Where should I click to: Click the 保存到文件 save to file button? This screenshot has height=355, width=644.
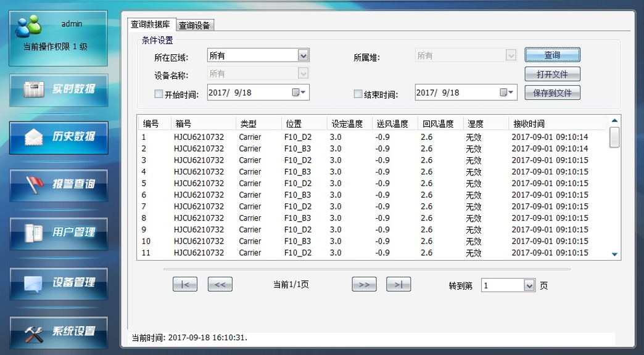click(x=552, y=93)
